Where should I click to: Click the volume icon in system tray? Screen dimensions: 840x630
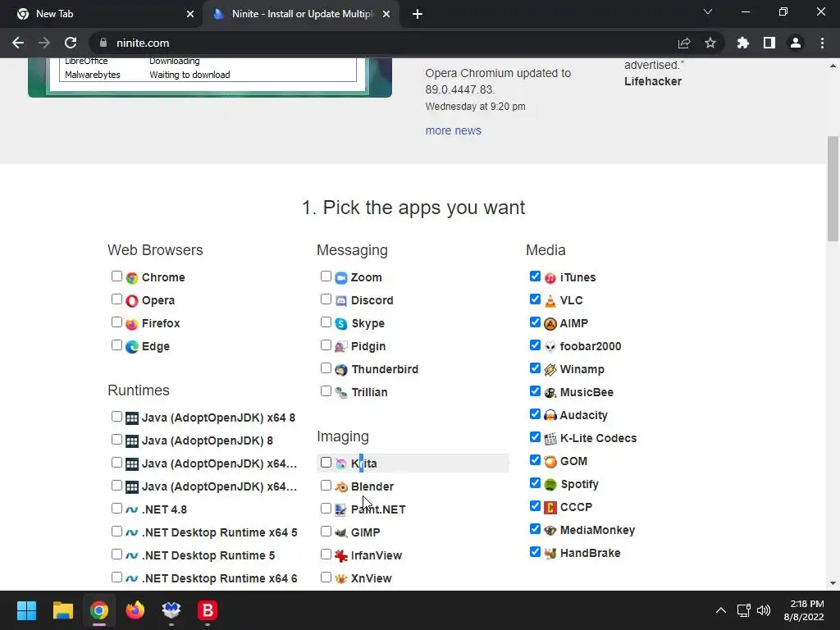pos(764,610)
